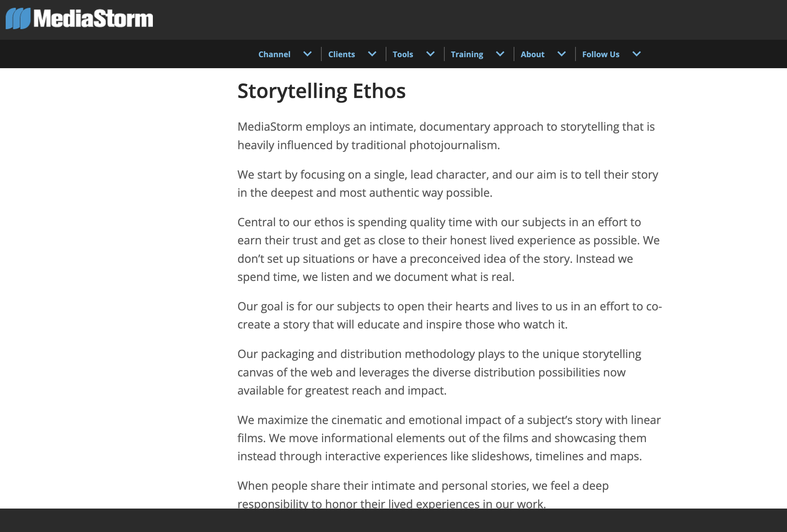Expand the Follow Us dropdown chevron

click(x=637, y=54)
